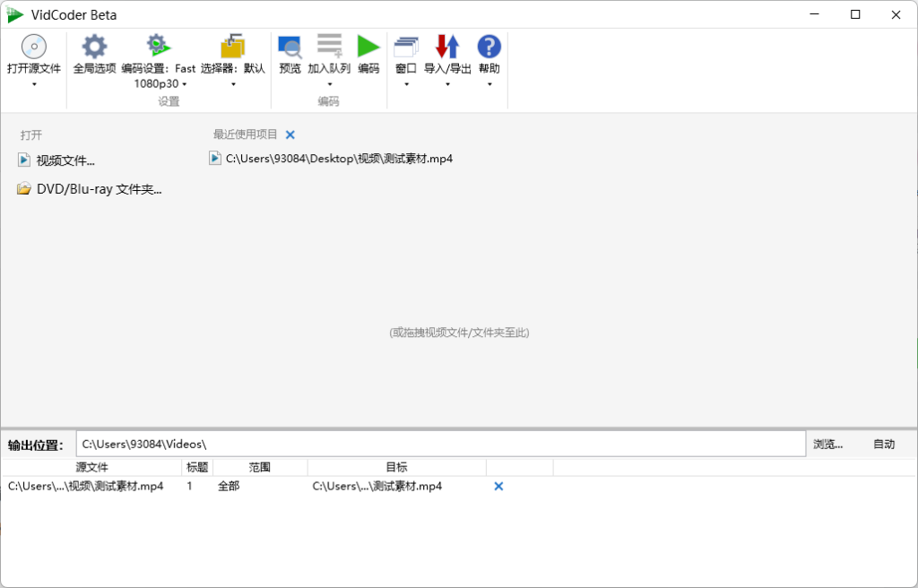Click the 加入队列 icon
This screenshot has width=918, height=588.
329,47
